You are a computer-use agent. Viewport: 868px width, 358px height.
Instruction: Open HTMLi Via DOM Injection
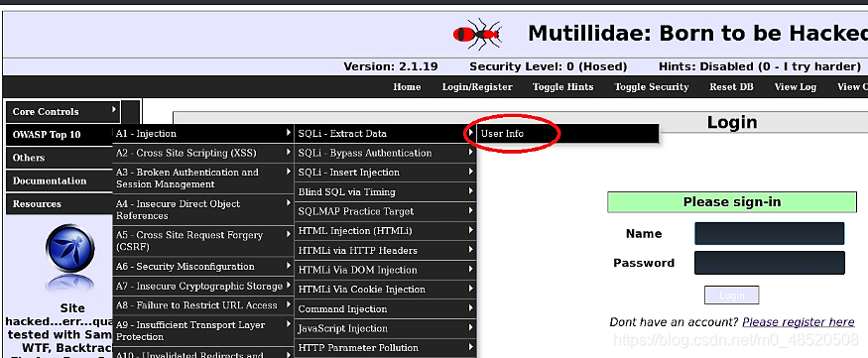tap(386, 270)
